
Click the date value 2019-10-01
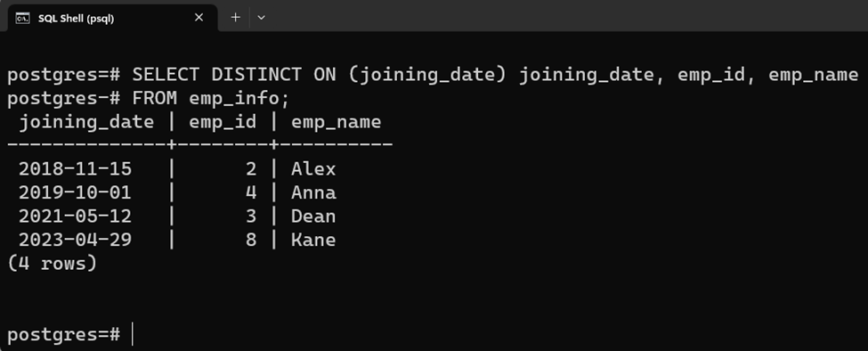75,192
